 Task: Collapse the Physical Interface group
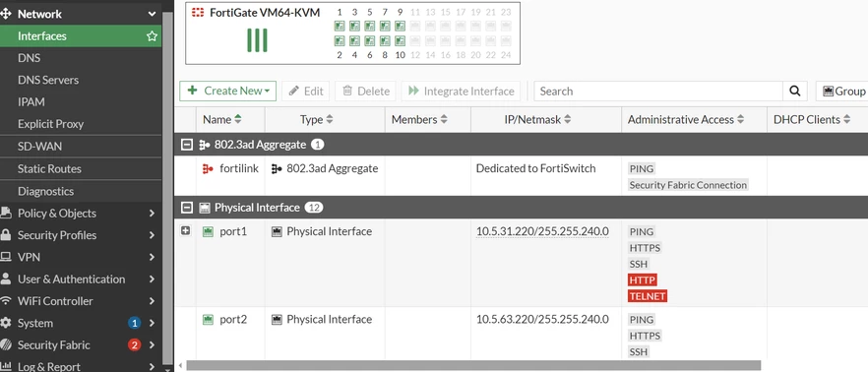pyautogui.click(x=187, y=208)
